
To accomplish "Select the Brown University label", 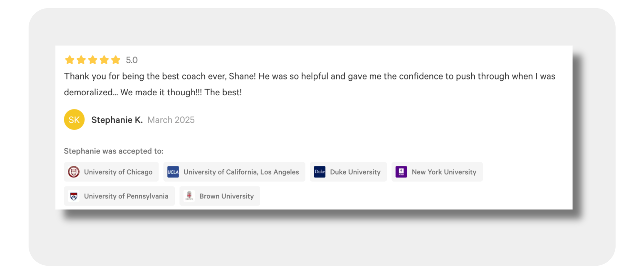I will click(226, 196).
